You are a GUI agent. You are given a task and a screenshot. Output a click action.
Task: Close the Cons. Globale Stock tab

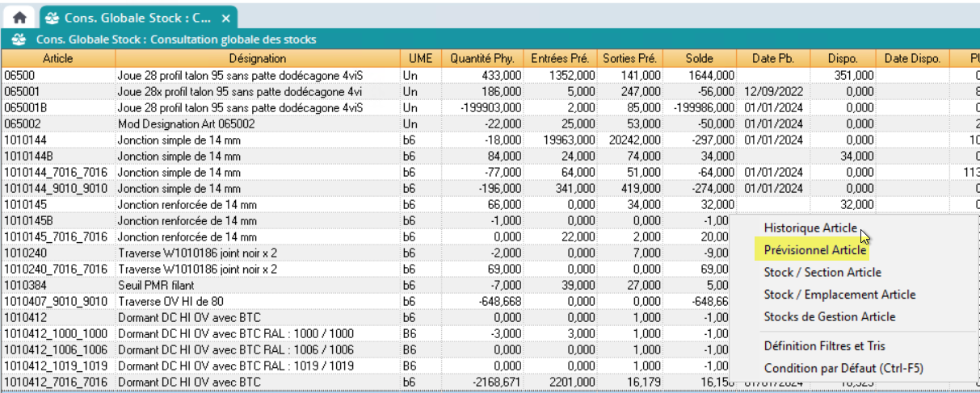point(226,18)
